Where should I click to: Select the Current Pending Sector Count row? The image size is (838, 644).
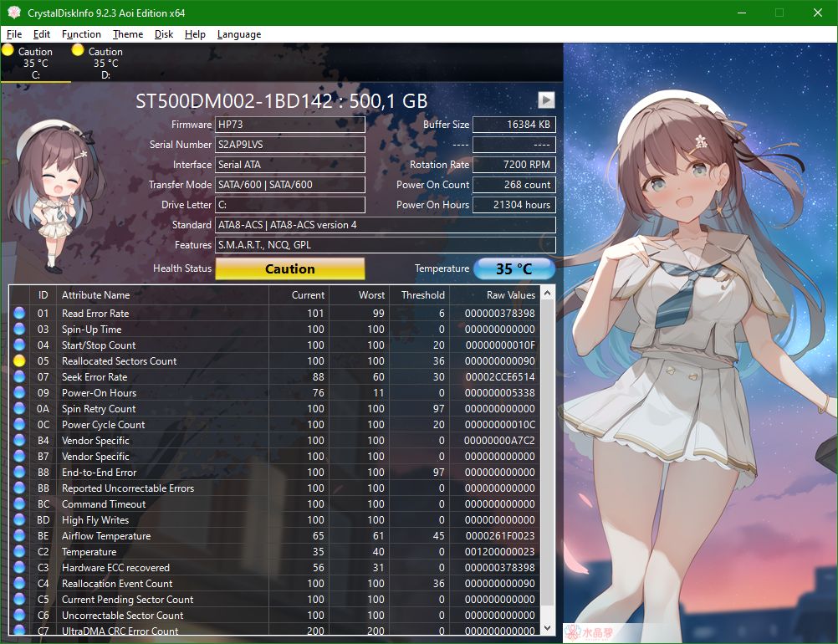(274, 599)
